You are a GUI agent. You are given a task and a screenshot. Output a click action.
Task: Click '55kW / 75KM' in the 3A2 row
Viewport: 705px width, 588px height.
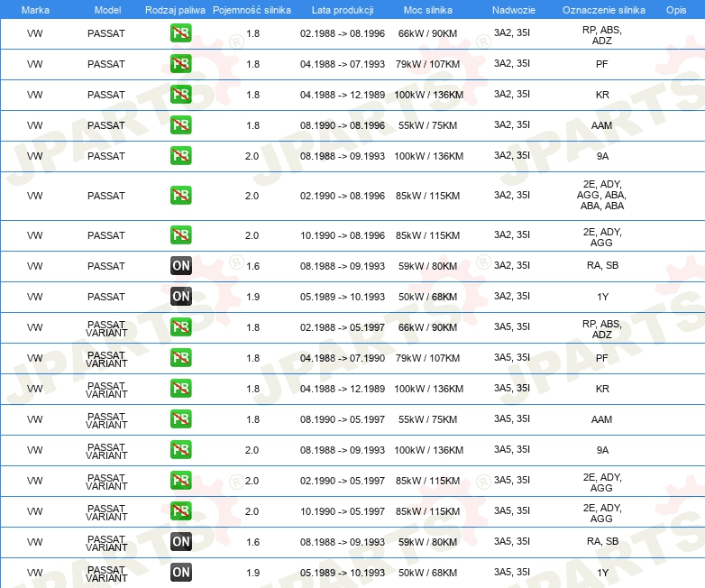click(x=427, y=125)
